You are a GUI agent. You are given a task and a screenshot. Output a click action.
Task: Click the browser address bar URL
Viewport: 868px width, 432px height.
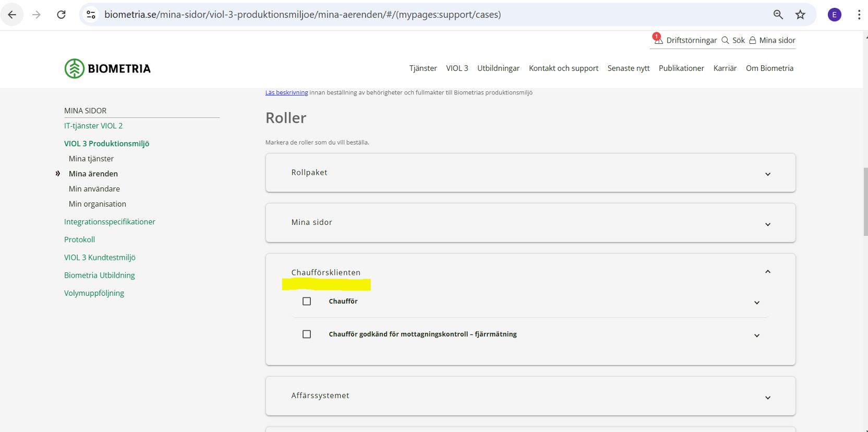(303, 15)
